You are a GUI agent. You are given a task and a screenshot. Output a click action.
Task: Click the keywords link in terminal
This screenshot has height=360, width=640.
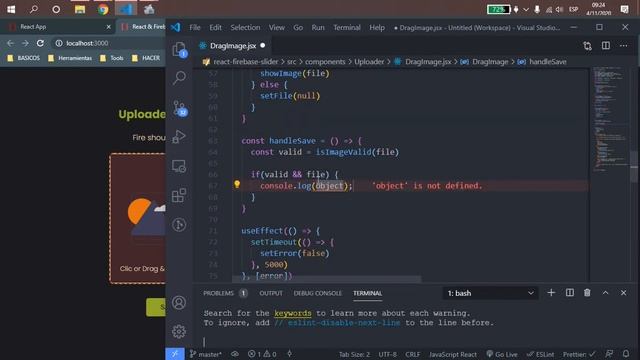click(x=293, y=313)
